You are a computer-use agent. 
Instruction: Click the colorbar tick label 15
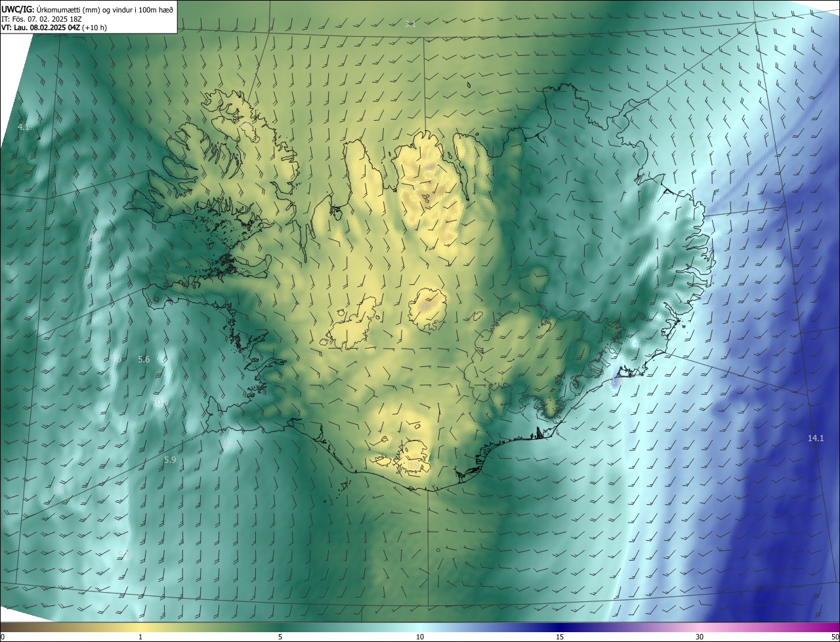pyautogui.click(x=560, y=637)
